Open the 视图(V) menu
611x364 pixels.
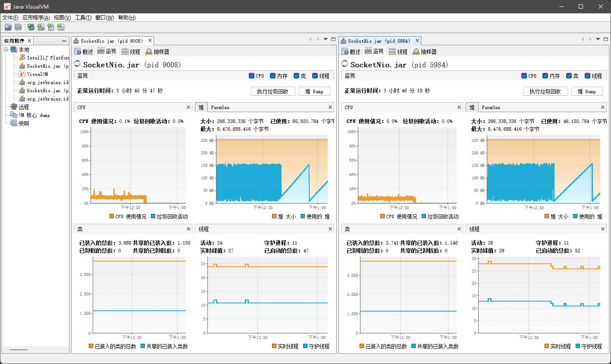click(62, 18)
